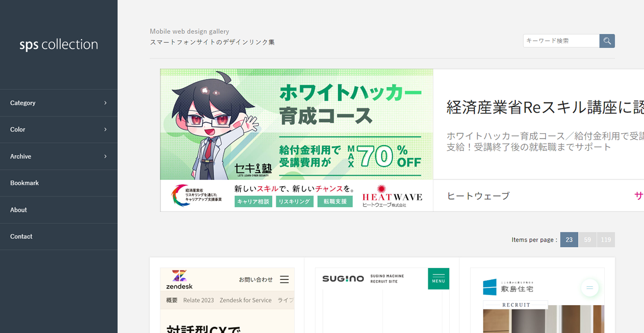
Task: Set items per page to 119
Action: point(606,240)
